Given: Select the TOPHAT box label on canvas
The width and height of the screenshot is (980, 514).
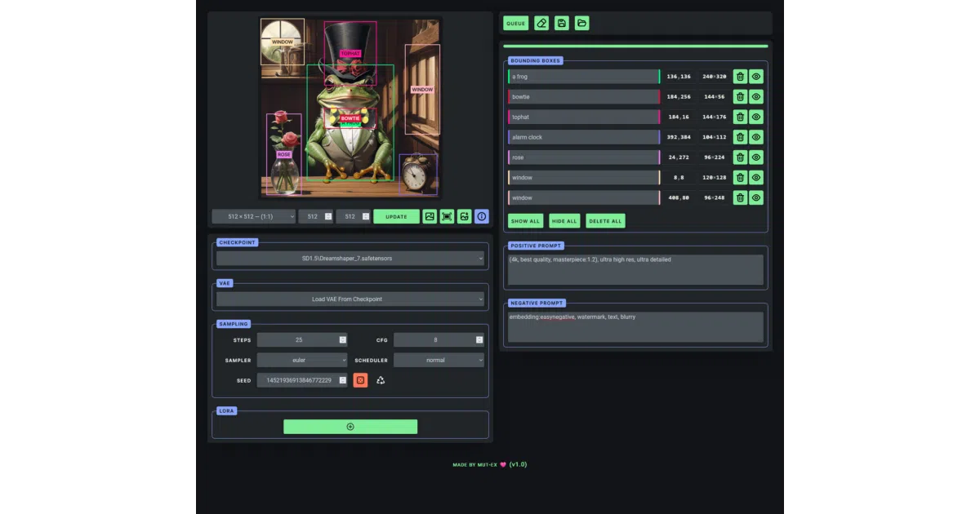Looking at the screenshot, I should coord(350,54).
